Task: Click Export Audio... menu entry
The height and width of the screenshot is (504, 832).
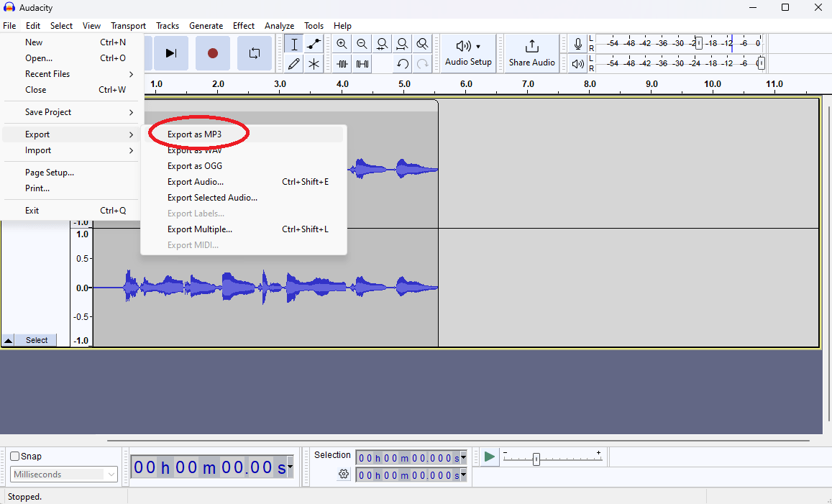Action: tap(244, 182)
